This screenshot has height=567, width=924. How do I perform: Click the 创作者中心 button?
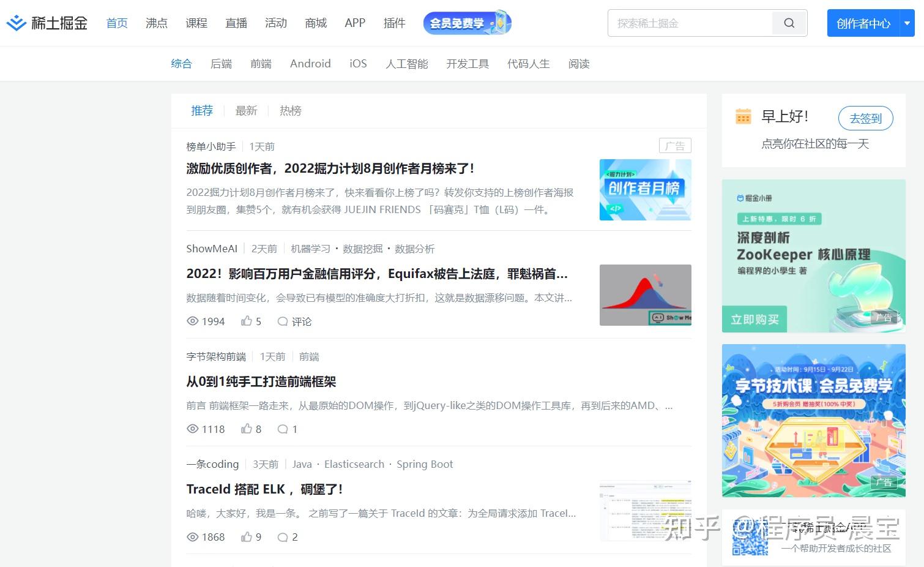tap(863, 23)
